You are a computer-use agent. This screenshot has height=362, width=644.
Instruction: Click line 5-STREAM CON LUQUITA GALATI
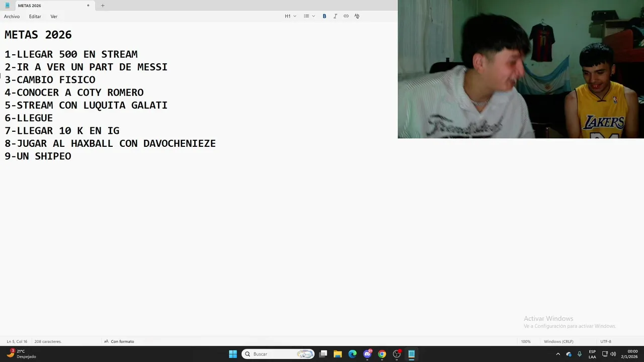(x=86, y=105)
